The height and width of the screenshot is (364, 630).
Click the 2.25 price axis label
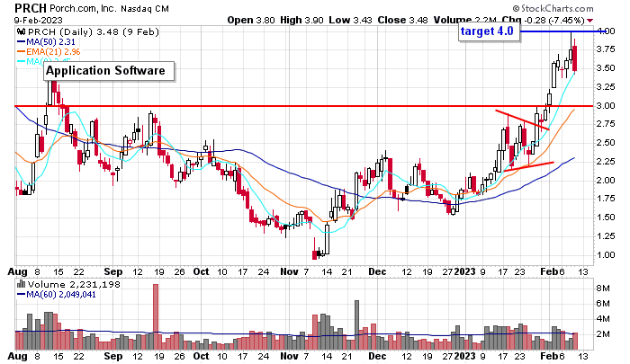click(606, 162)
